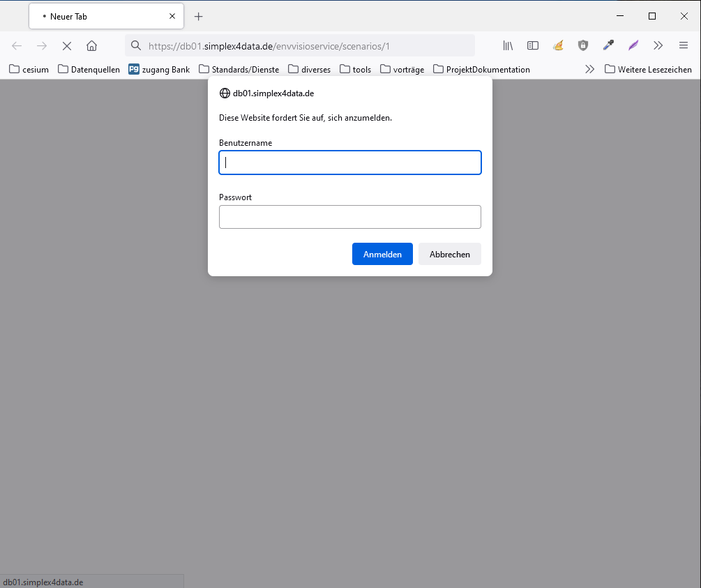Click the address bar search icon
Viewport: 701px width, 588px height.
coord(135,45)
